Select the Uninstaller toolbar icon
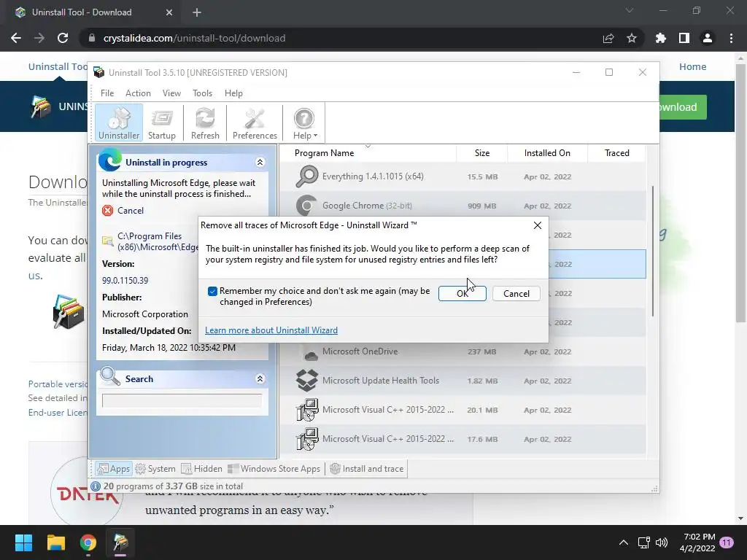Viewport: 747px width, 560px height. [x=119, y=122]
